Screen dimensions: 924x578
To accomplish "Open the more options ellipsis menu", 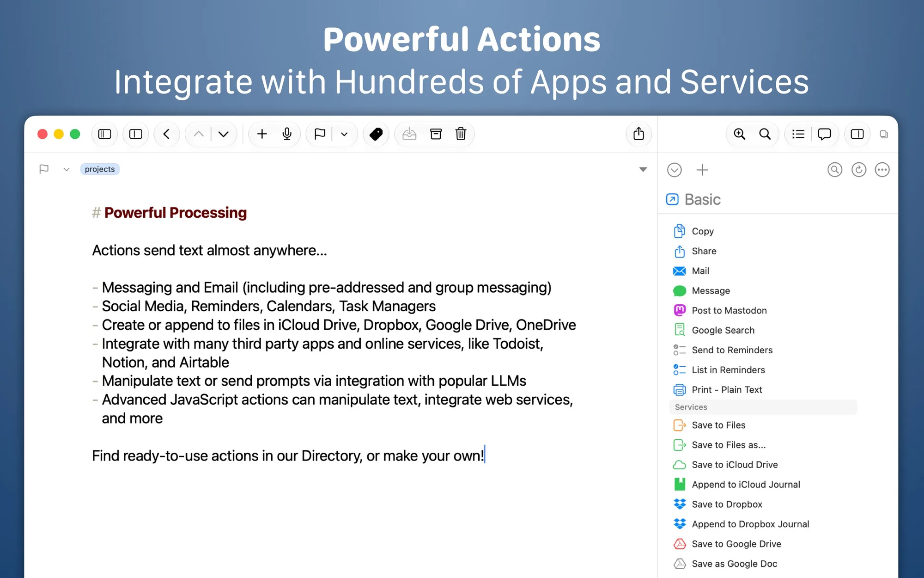I will tap(882, 170).
